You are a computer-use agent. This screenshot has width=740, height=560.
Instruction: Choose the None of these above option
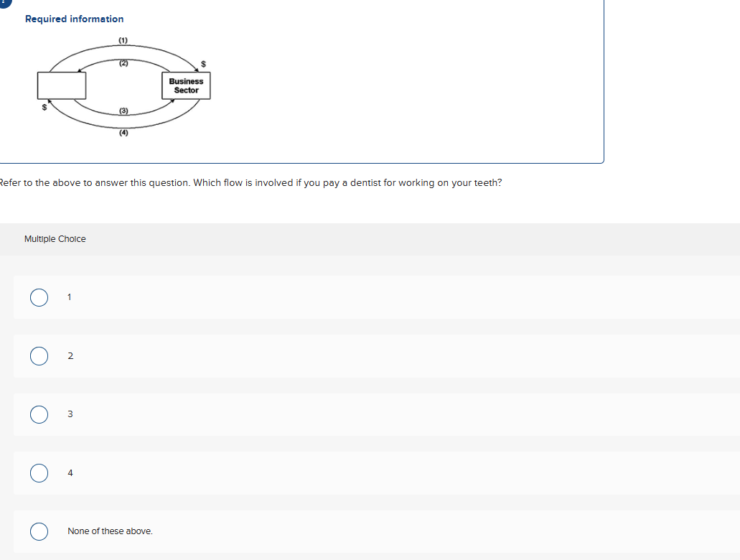click(x=39, y=531)
